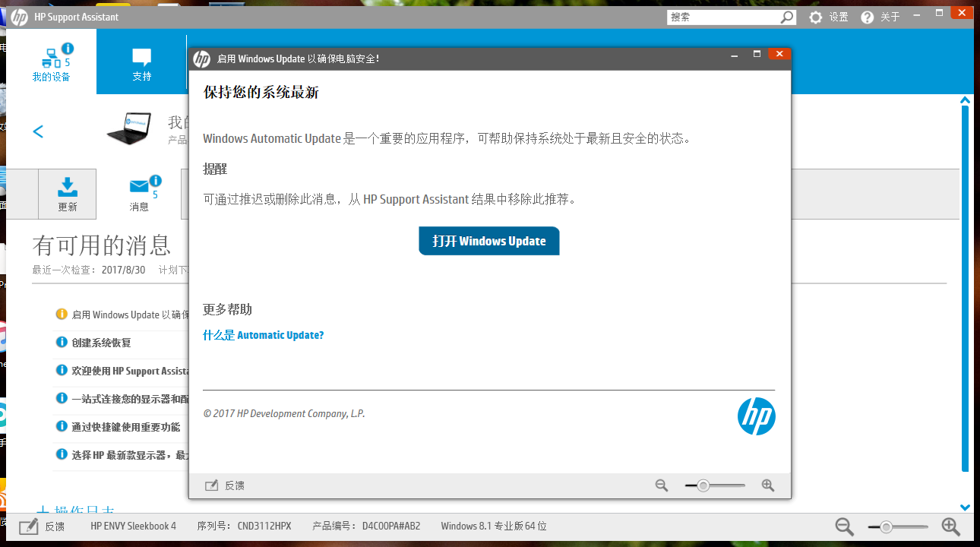Click HP logo in dialog title bar
This screenshot has width=980, height=547.
click(201, 58)
